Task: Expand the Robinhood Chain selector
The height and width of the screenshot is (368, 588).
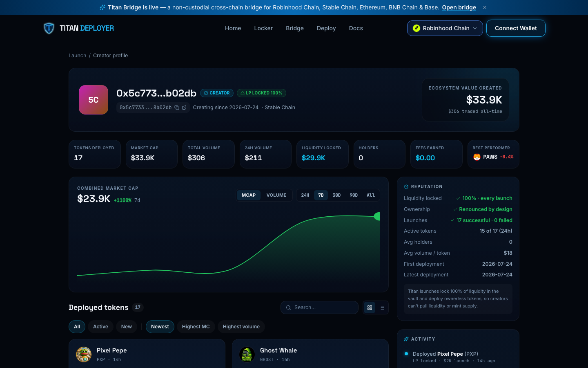Action: click(x=445, y=28)
